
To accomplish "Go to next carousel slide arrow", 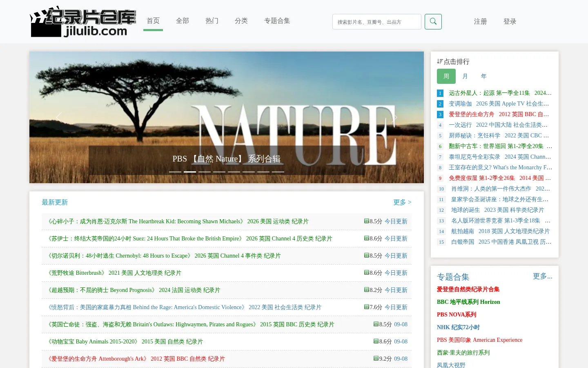I will [x=394, y=117].
